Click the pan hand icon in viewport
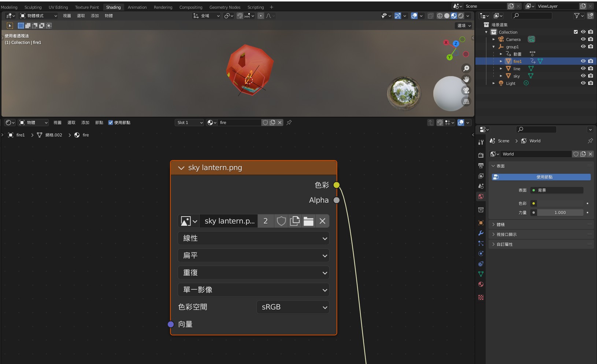597x364 pixels. click(466, 79)
